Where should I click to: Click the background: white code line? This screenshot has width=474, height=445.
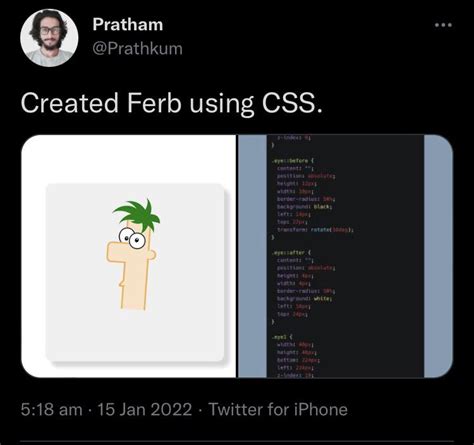[x=306, y=299]
